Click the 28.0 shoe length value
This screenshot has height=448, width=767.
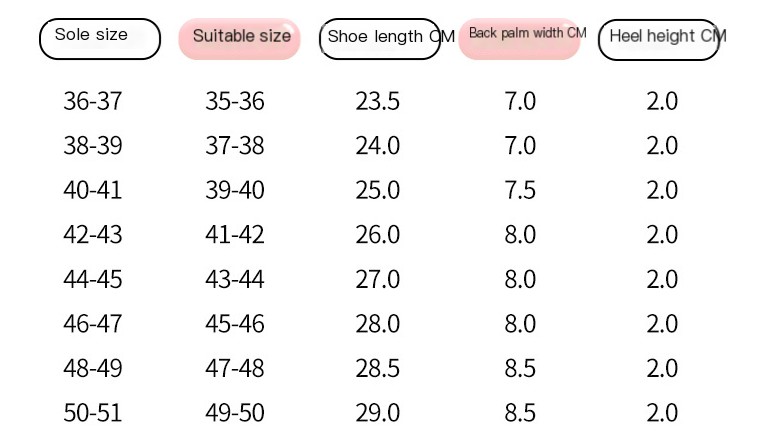coord(378,324)
